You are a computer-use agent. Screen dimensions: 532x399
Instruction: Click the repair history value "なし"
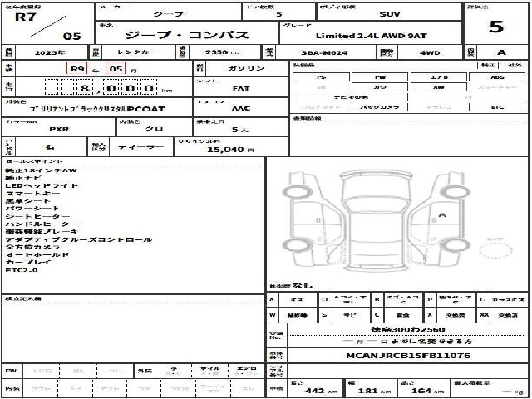302,285
